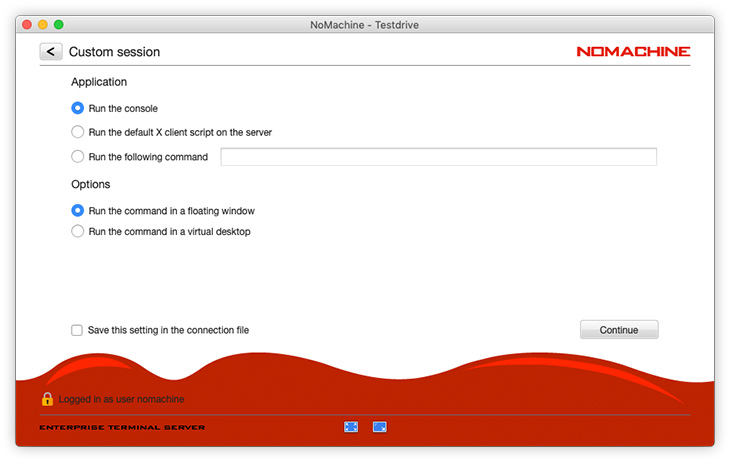730x461 pixels.
Task: Click the fullscreen icon in the bottom bar
Action: [x=351, y=427]
